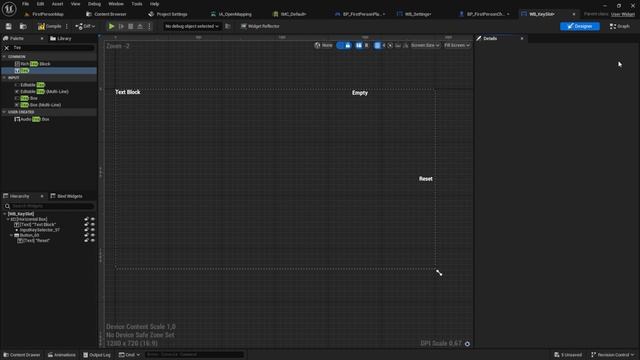
Task: Collapse the Horizontal Box hierarchy node
Action: (x=8, y=219)
